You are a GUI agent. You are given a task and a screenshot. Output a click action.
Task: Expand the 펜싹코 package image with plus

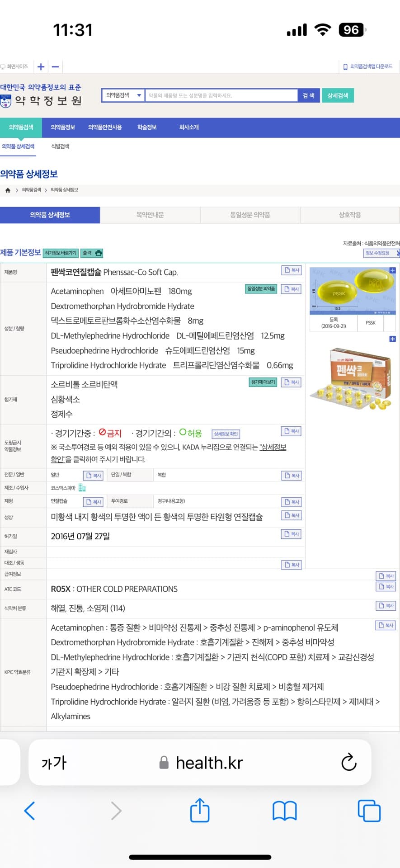pos(392,339)
